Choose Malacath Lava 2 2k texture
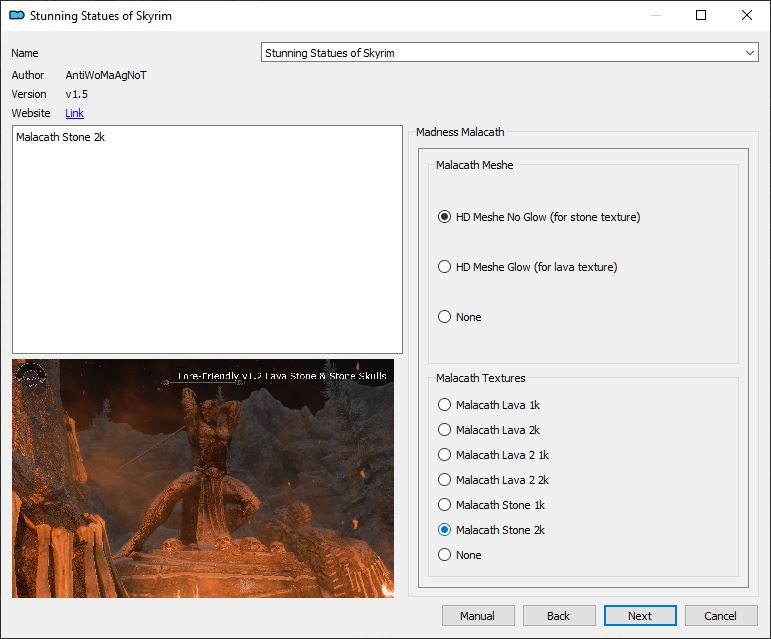Image resolution: width=771 pixels, height=639 pixels. [445, 480]
